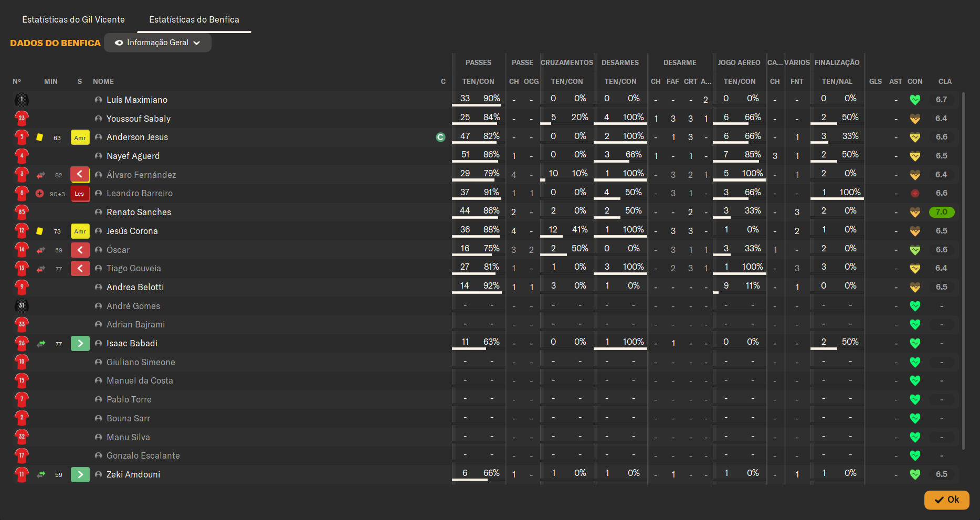
Task: Click Luís Maximiano's condition heart icon
Action: click(x=915, y=100)
